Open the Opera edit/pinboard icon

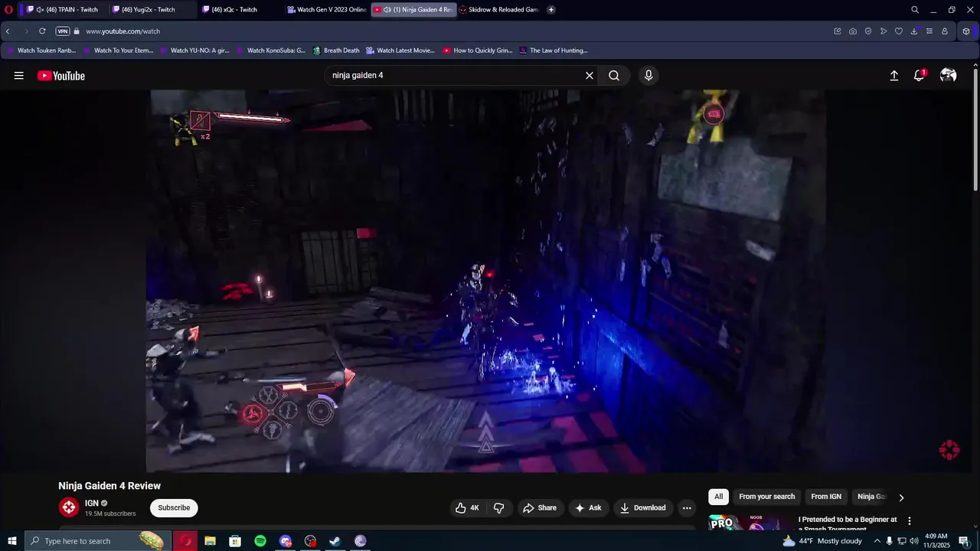(x=838, y=31)
